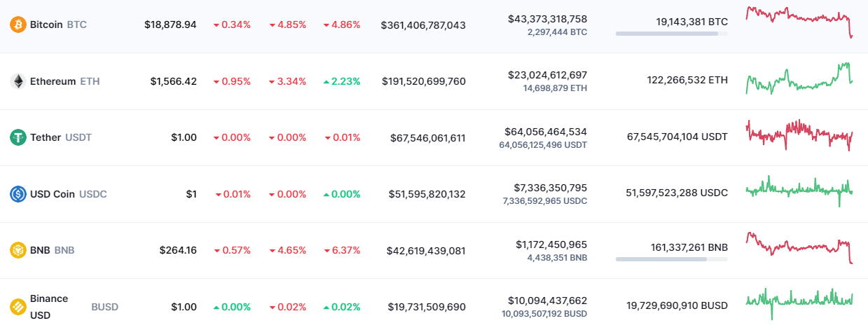Click Bitcoin market cap $361,406,787,043
Screen dimensions: 868x330
tap(423, 25)
